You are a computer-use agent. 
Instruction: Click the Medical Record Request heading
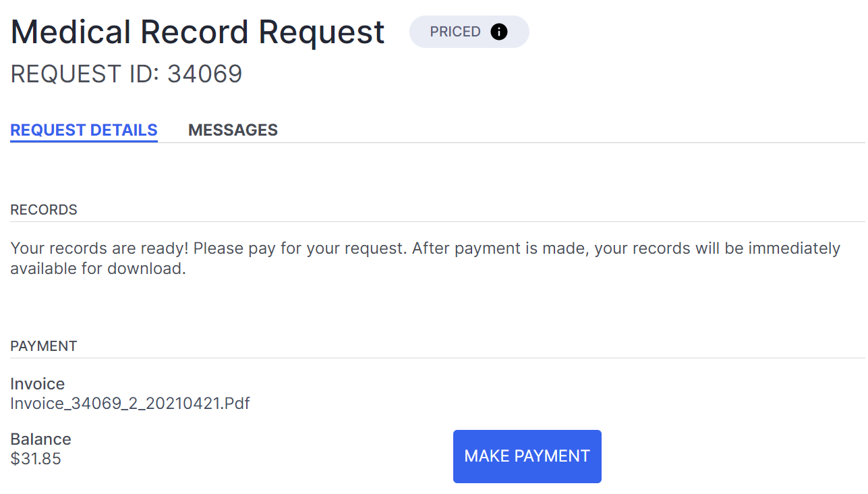198,32
